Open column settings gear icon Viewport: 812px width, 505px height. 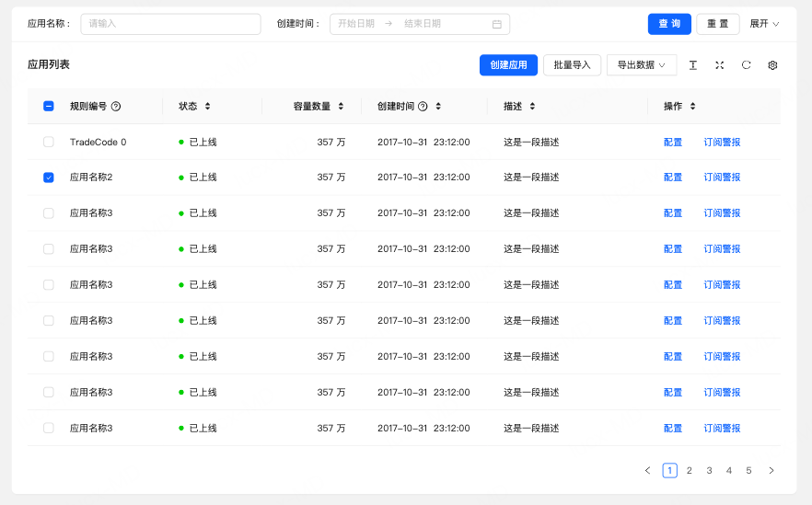tap(772, 65)
